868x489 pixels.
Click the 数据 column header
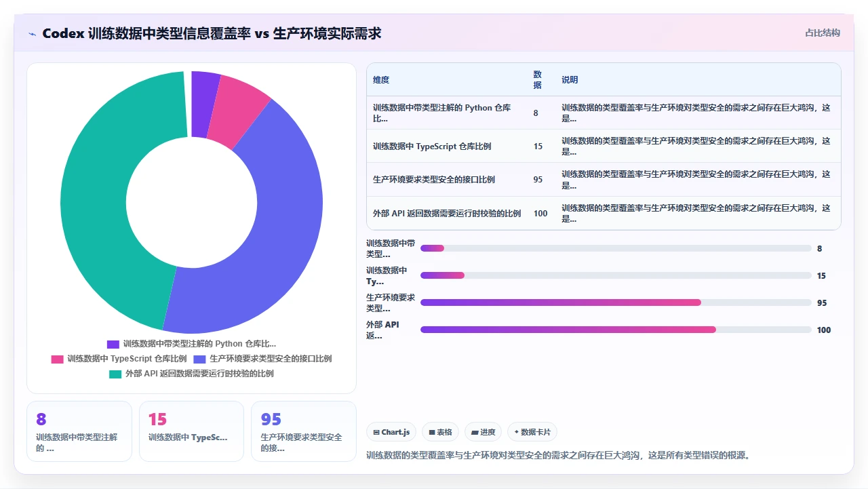click(538, 80)
